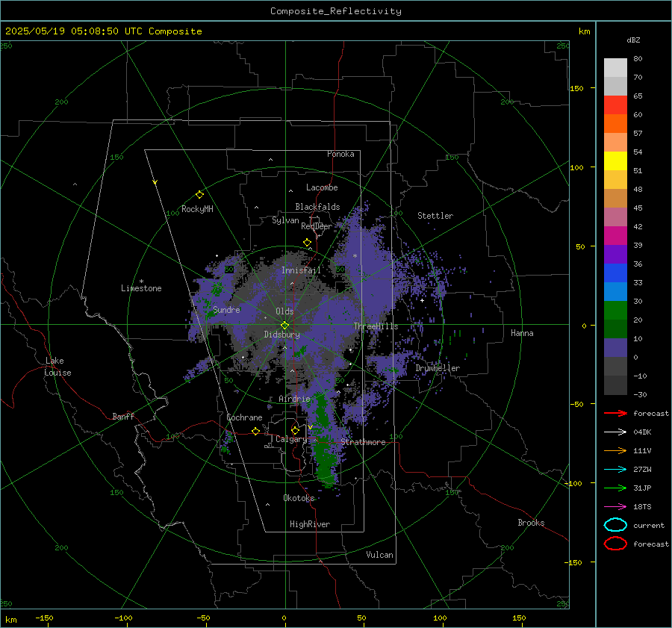The height and width of the screenshot is (628, 672).
Task: Click the Okotoks city label
Action: coord(299,497)
